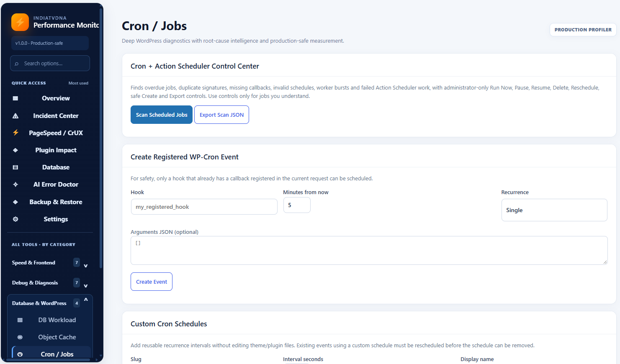The image size is (620, 364).
Task: Click the Speed & Frontend chevron arrow
Action: pyautogui.click(x=86, y=266)
